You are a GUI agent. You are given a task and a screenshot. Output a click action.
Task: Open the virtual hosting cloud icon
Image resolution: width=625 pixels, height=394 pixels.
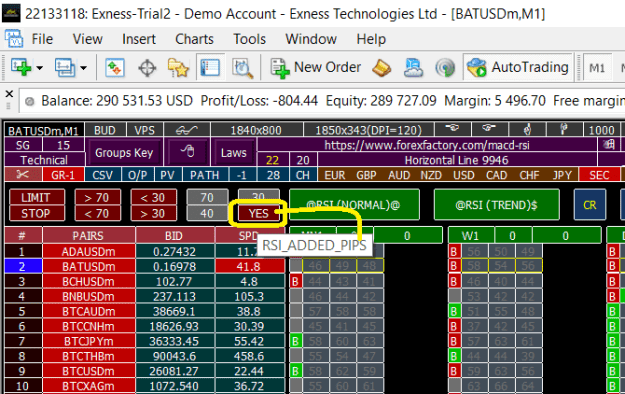pyautogui.click(x=413, y=67)
